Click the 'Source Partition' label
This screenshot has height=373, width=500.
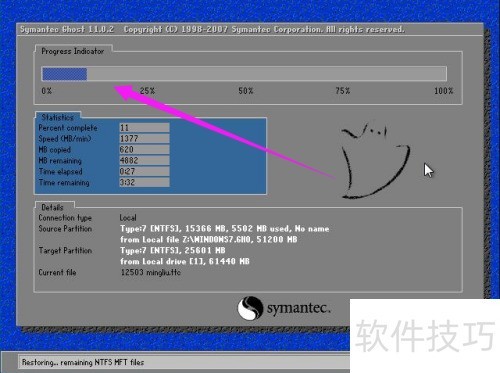65,229
